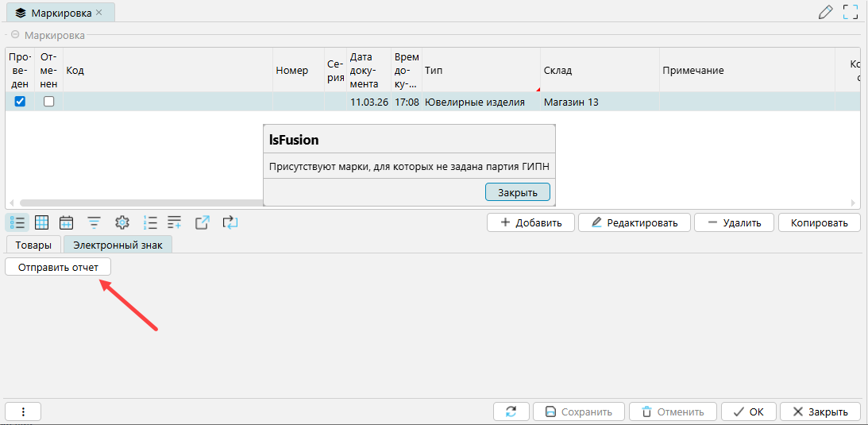Select the pivot table grid view icon
The image size is (868, 425).
(x=41, y=222)
